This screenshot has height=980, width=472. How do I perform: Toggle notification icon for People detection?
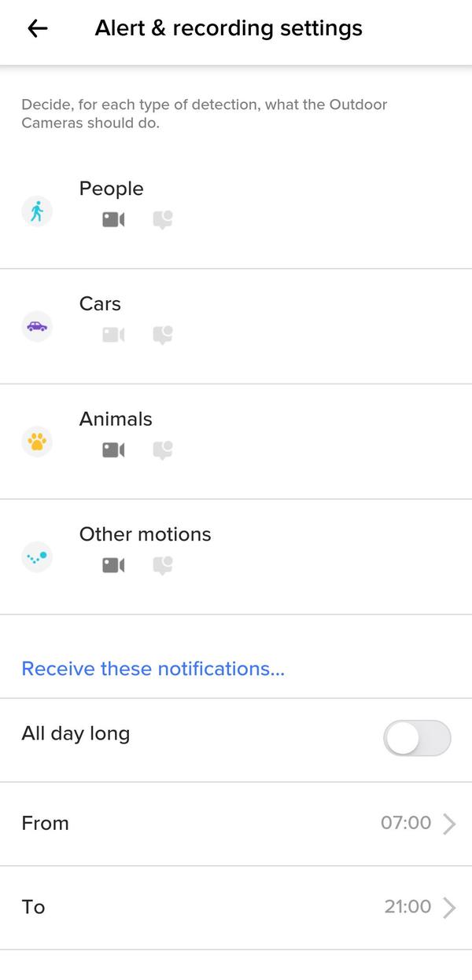click(163, 219)
